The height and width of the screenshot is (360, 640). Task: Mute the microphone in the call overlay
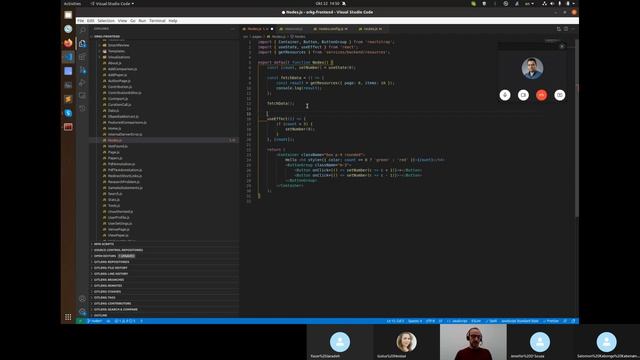tap(505, 95)
